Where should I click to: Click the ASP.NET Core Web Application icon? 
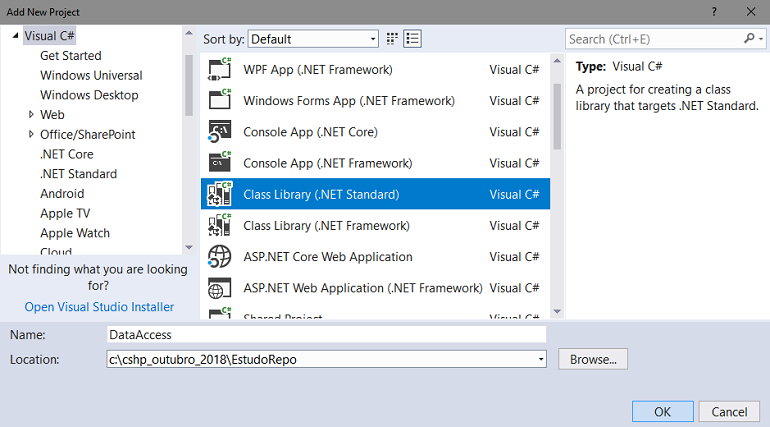point(220,256)
